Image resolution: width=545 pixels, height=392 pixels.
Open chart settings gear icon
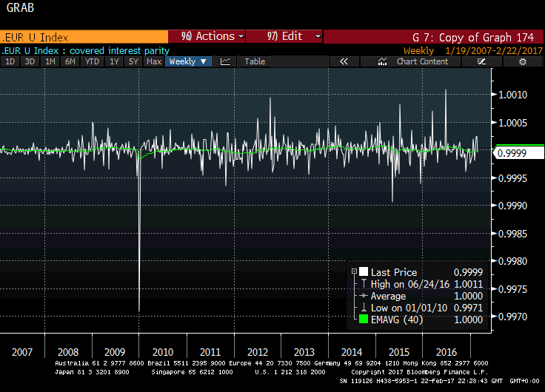click(522, 62)
